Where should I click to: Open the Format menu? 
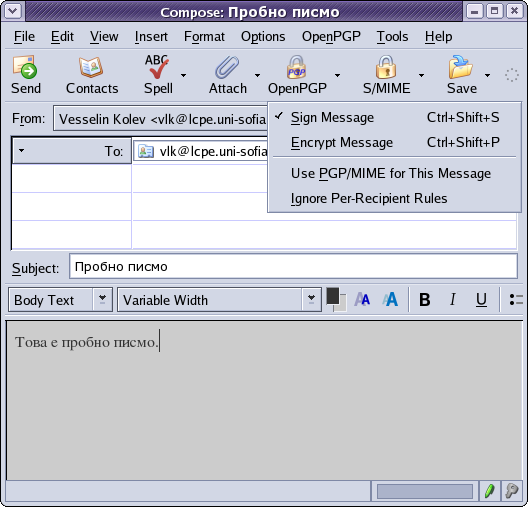(x=204, y=36)
